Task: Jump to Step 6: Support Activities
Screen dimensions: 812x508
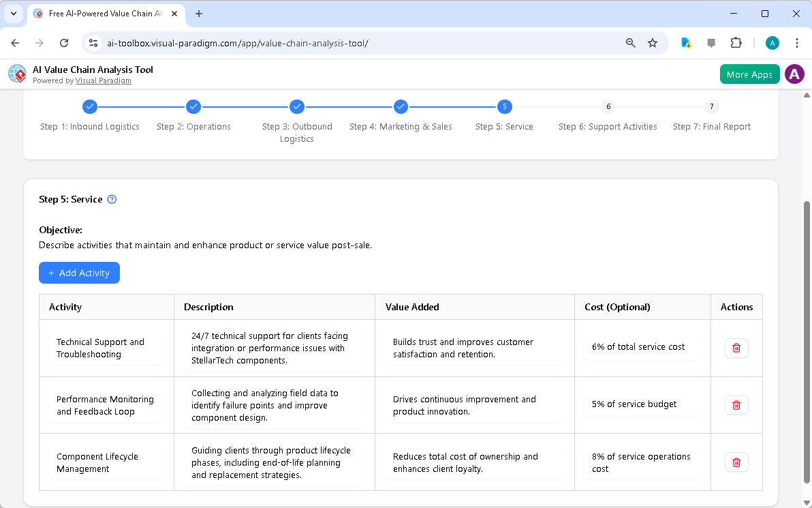Action: pos(608,106)
